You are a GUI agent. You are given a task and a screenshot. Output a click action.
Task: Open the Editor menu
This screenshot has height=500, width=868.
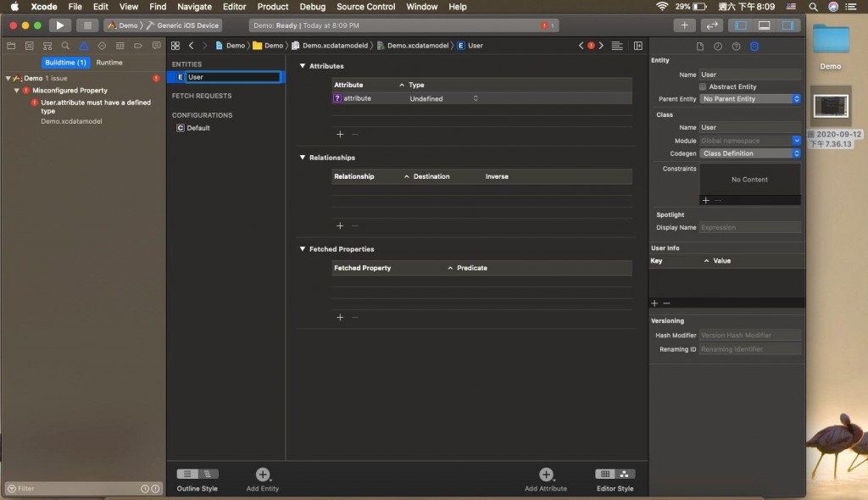pos(234,7)
